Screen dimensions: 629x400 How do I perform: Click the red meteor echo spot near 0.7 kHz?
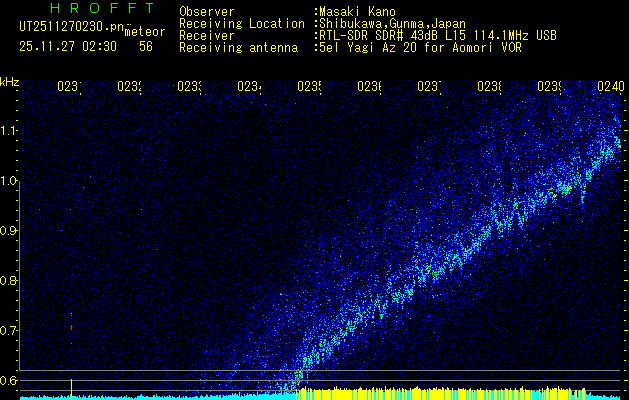tap(71, 327)
